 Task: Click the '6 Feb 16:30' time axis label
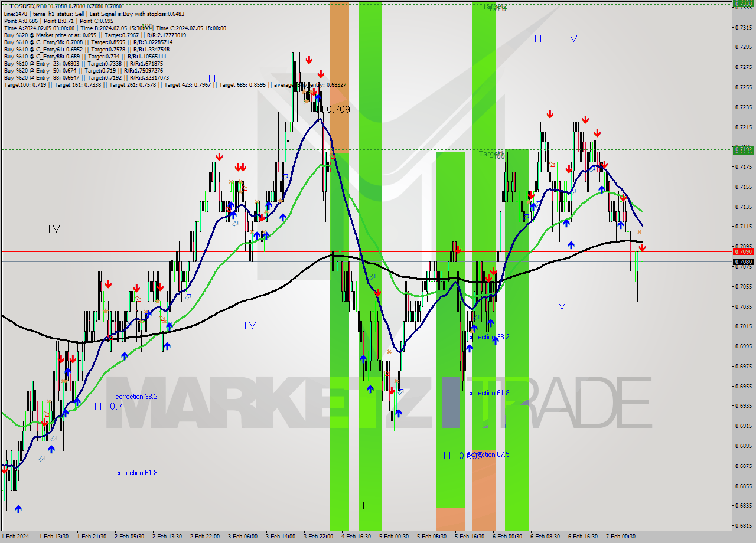pos(583,537)
